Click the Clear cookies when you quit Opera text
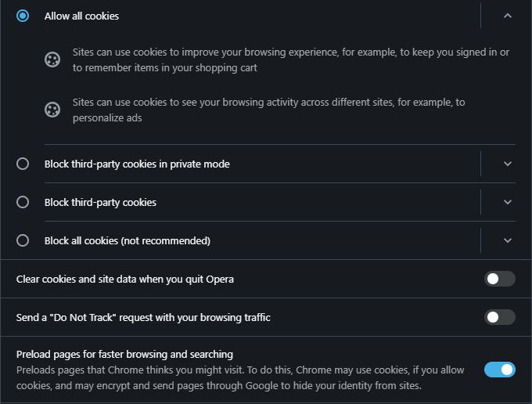The image size is (532, 404). (x=125, y=279)
